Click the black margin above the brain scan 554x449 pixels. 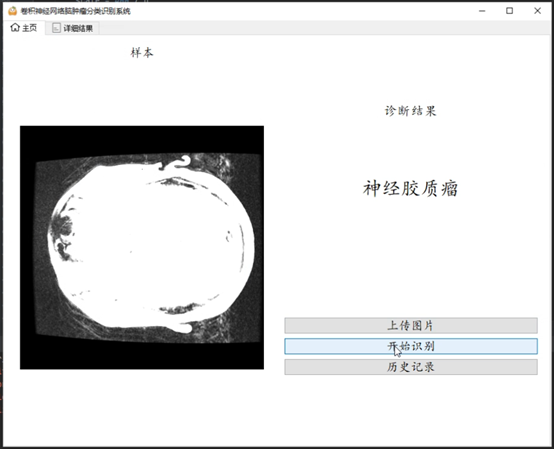[x=142, y=140]
